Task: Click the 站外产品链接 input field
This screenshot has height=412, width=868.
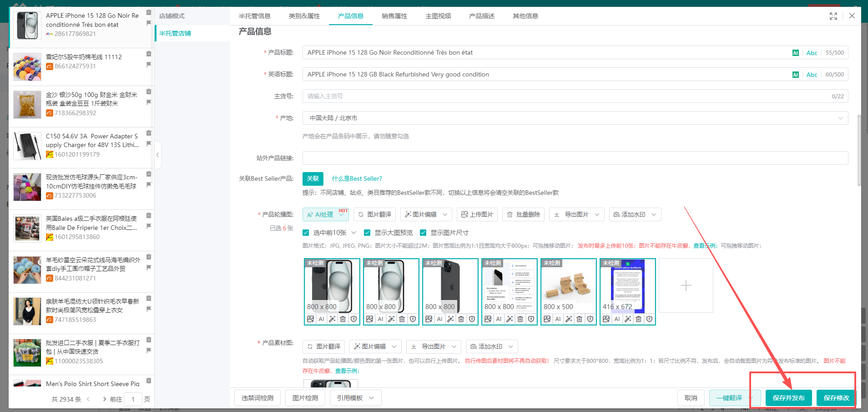Action: [575, 158]
